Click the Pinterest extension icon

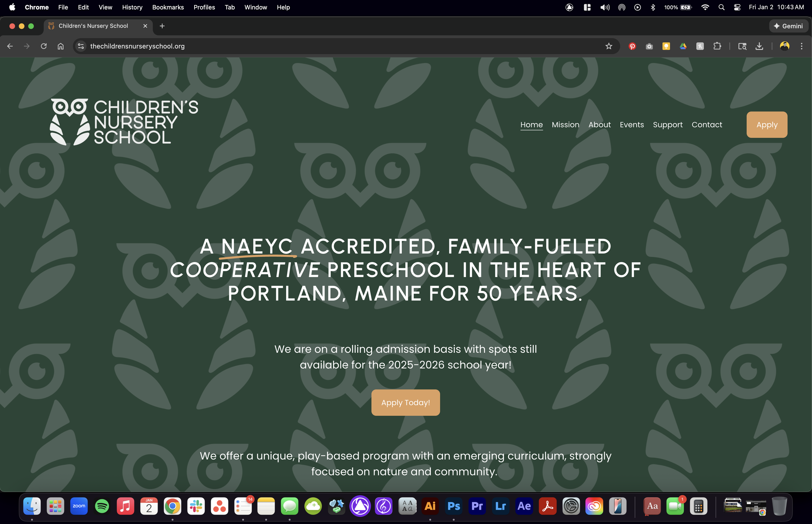click(632, 46)
